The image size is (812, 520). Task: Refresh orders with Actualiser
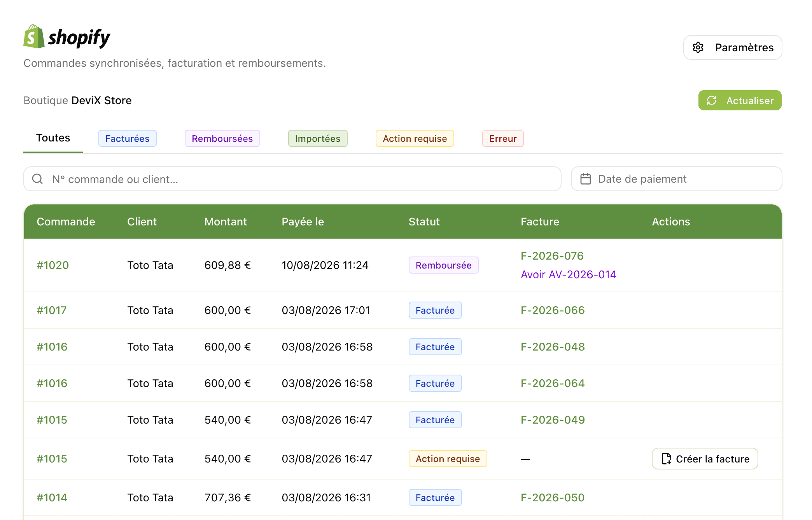coord(740,101)
